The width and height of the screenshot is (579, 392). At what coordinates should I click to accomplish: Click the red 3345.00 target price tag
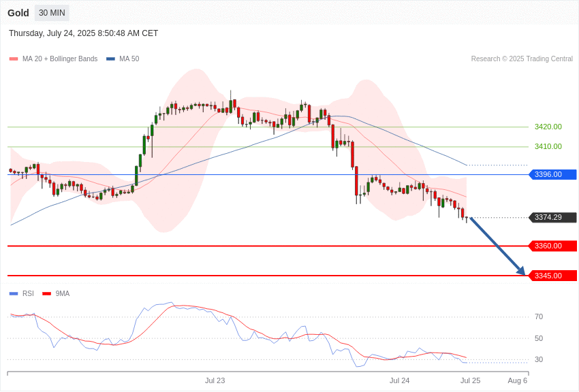click(x=553, y=276)
